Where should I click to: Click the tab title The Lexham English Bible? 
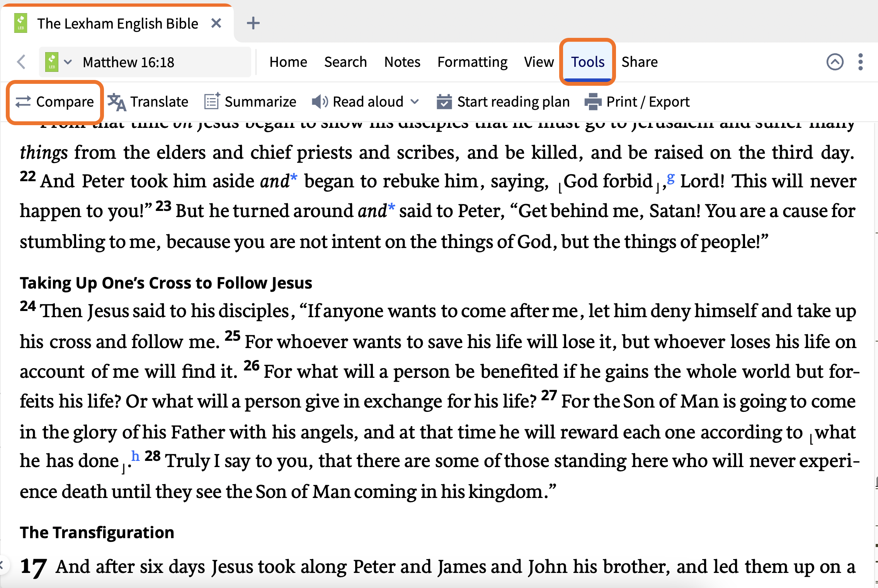pos(117,24)
